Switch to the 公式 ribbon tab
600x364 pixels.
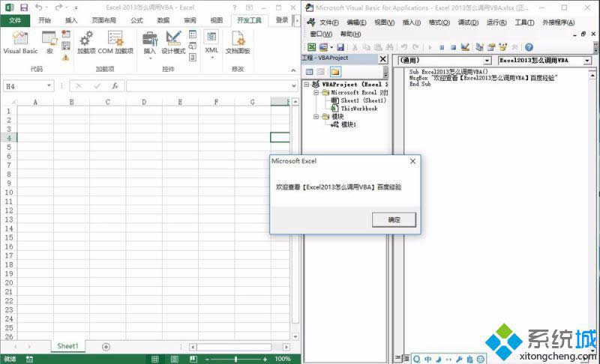pos(136,20)
